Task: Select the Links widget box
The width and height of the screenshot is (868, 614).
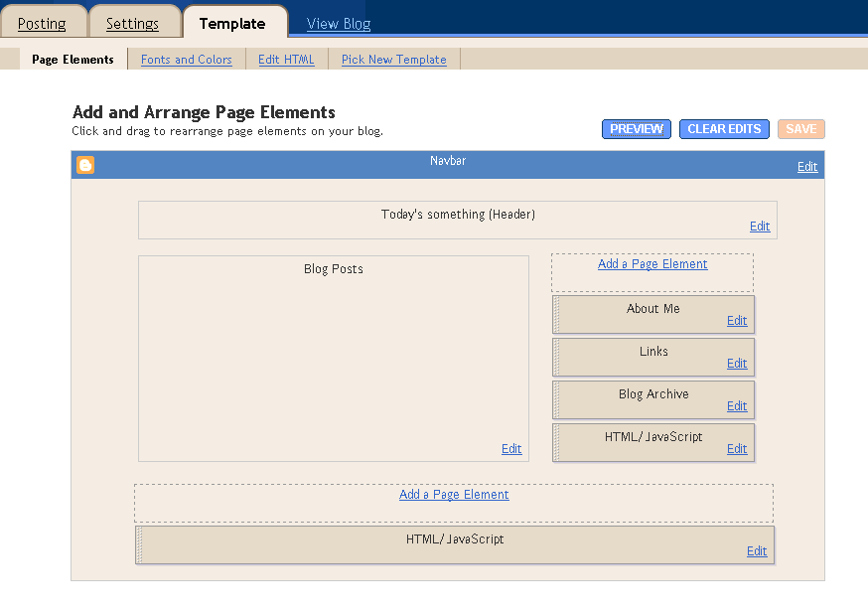Action: coord(653,357)
